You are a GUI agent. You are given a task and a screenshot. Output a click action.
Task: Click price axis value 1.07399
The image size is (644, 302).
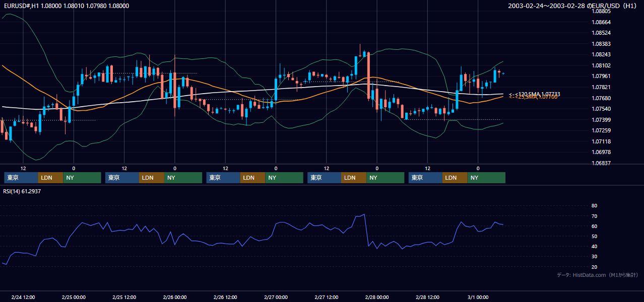click(x=600, y=119)
